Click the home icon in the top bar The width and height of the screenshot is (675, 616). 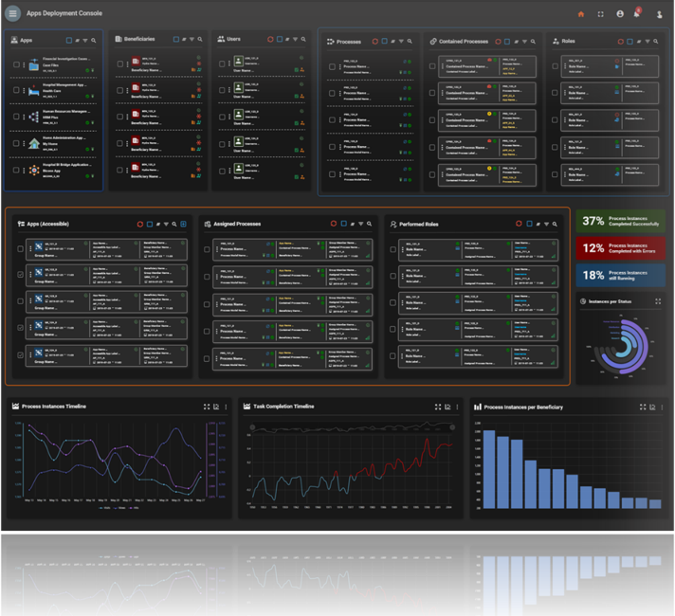[x=581, y=14]
